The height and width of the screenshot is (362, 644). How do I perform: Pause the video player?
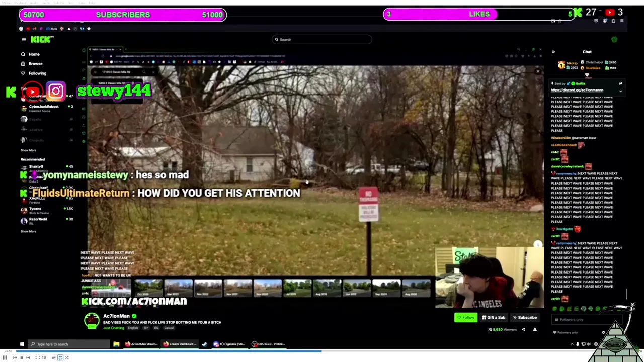[5, 357]
